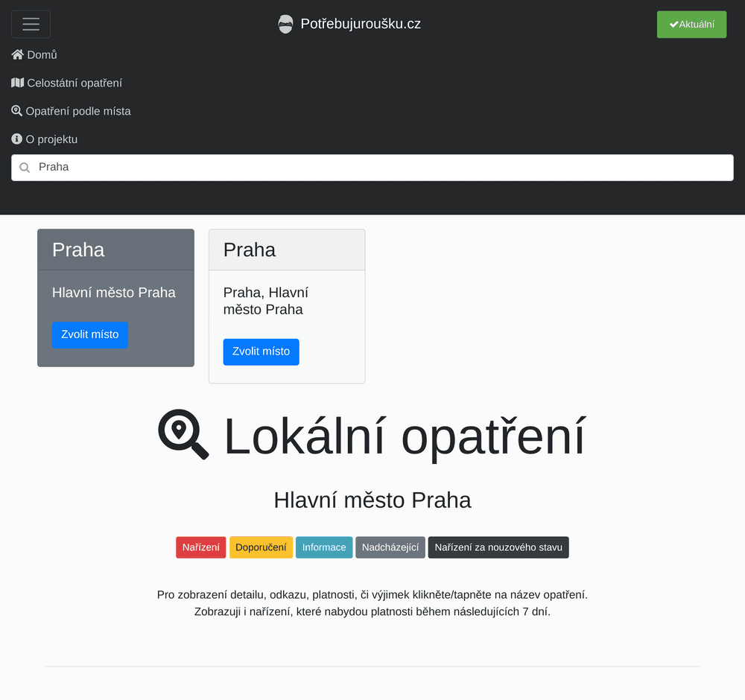Image resolution: width=745 pixels, height=700 pixels.
Task: Click the map icon for Celostátní opatření
Action: 18,83
